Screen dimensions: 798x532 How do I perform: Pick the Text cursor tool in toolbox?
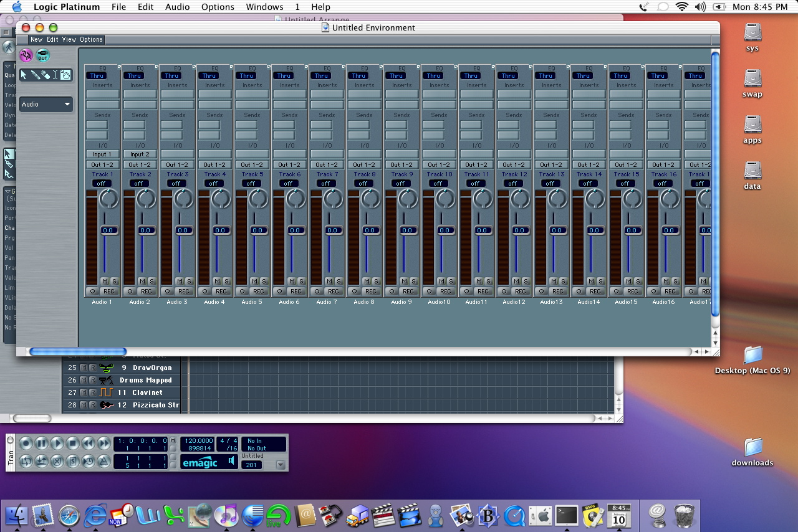(55, 75)
